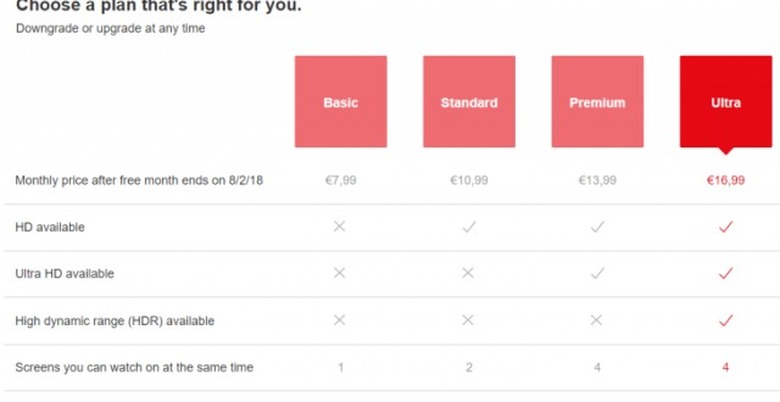This screenshot has width=780, height=402.
Task: Click the Basic plan Ultra HD cross
Action: pos(340,273)
